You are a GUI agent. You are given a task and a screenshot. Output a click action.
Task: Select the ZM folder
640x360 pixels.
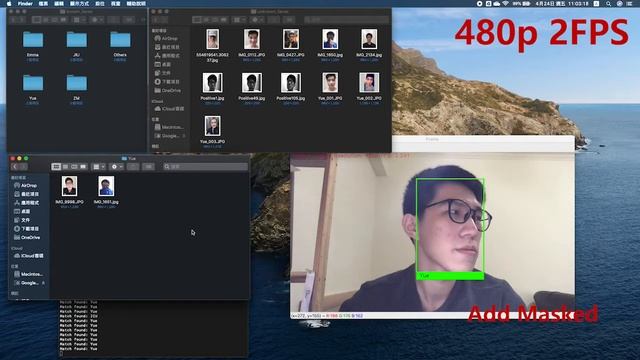[x=77, y=83]
